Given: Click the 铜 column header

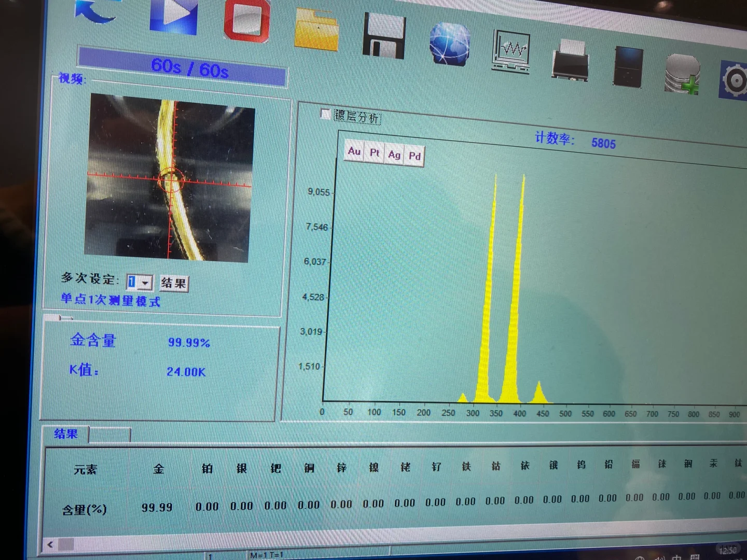Looking at the screenshot, I should coord(310,468).
